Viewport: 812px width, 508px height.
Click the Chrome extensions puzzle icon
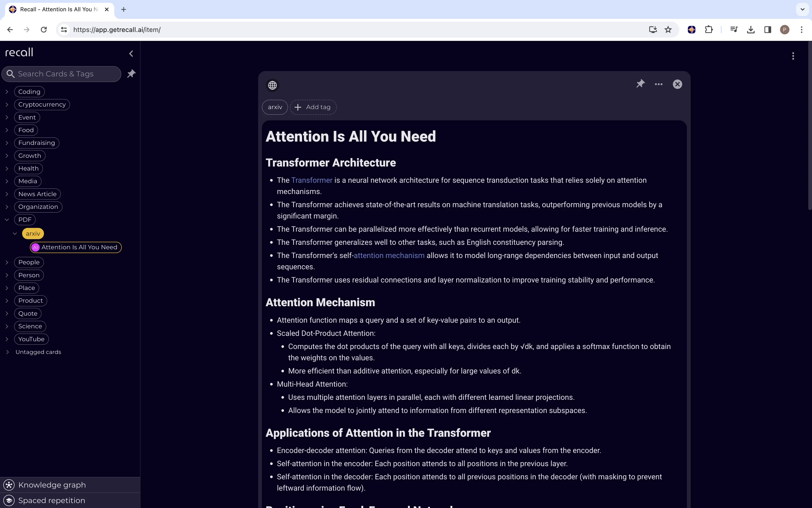pyautogui.click(x=709, y=30)
